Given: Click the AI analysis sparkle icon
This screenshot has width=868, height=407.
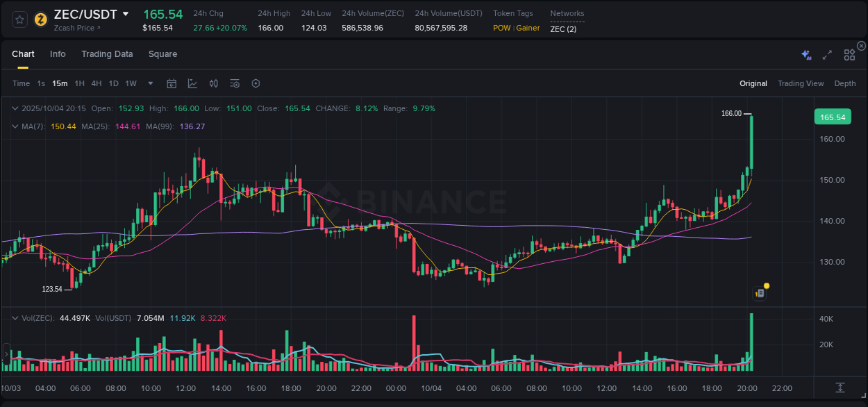Looking at the screenshot, I should [x=806, y=53].
